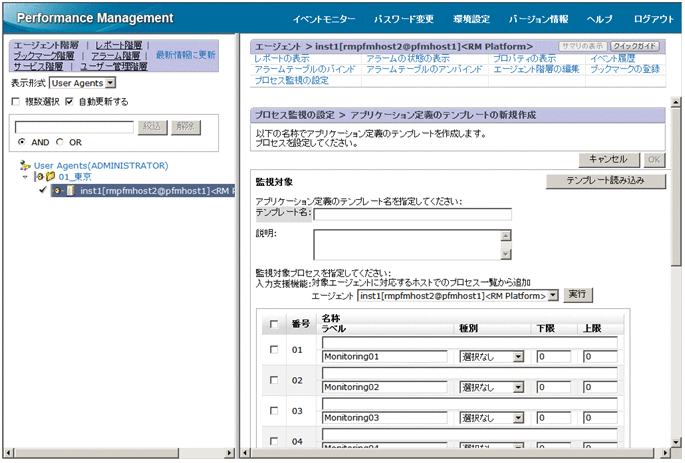The width and height of the screenshot is (685, 463).
Task: Click テンプレート読み込み button
Action: [x=605, y=181]
